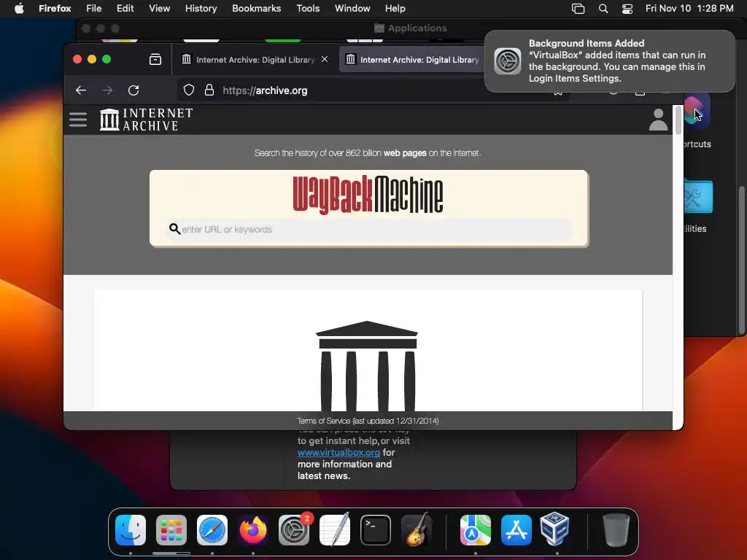747x560 pixels.
Task: Maximize the Firefox window with green button
Action: pos(107,59)
